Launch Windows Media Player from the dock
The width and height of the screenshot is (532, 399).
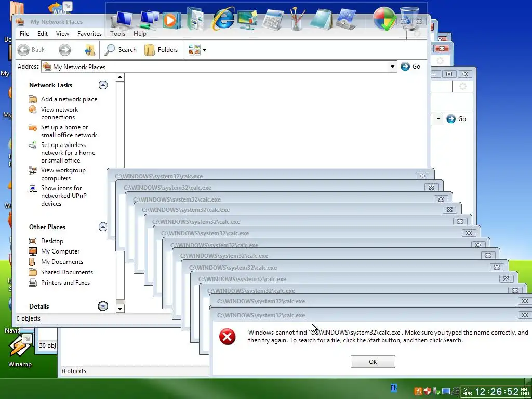[x=170, y=20]
